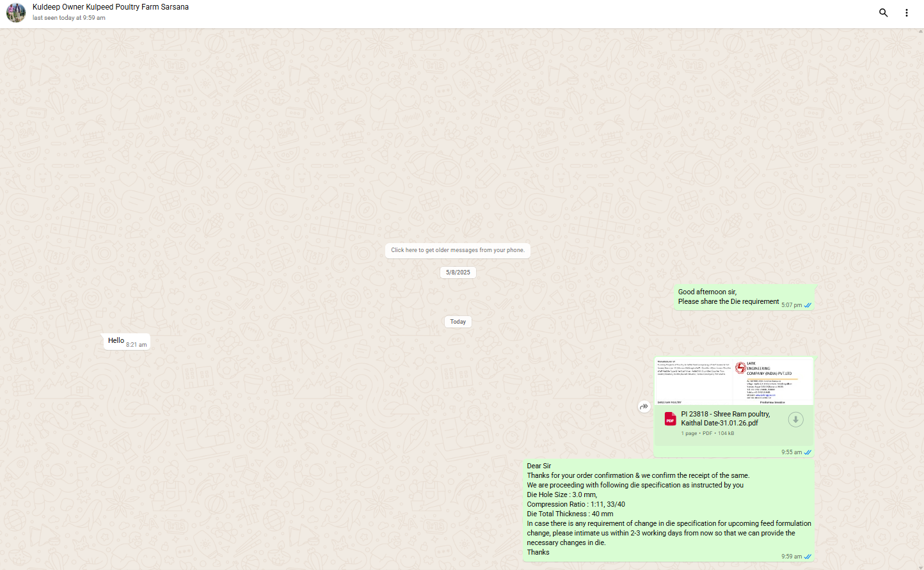Click Kuldeep's profile picture avatar
924x570 pixels.
pos(16,12)
